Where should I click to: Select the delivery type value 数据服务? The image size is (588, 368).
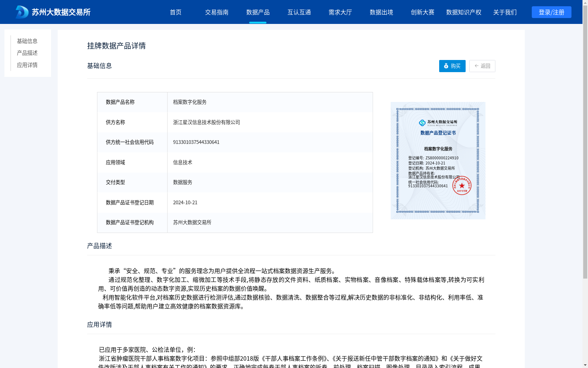(x=183, y=182)
